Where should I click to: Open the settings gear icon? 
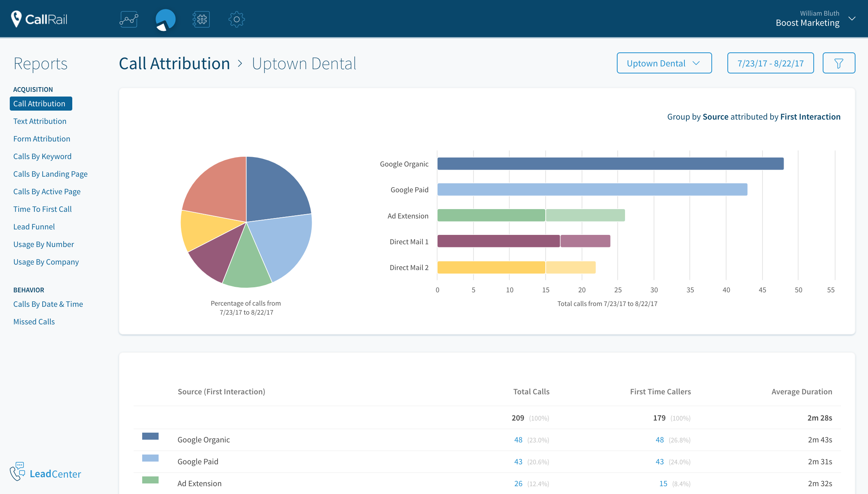[x=236, y=19]
